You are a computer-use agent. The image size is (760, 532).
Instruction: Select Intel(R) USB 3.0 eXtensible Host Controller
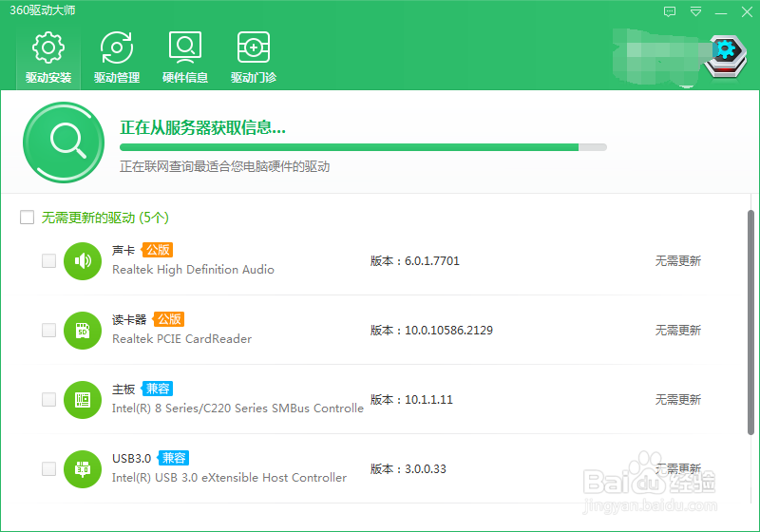(x=229, y=478)
